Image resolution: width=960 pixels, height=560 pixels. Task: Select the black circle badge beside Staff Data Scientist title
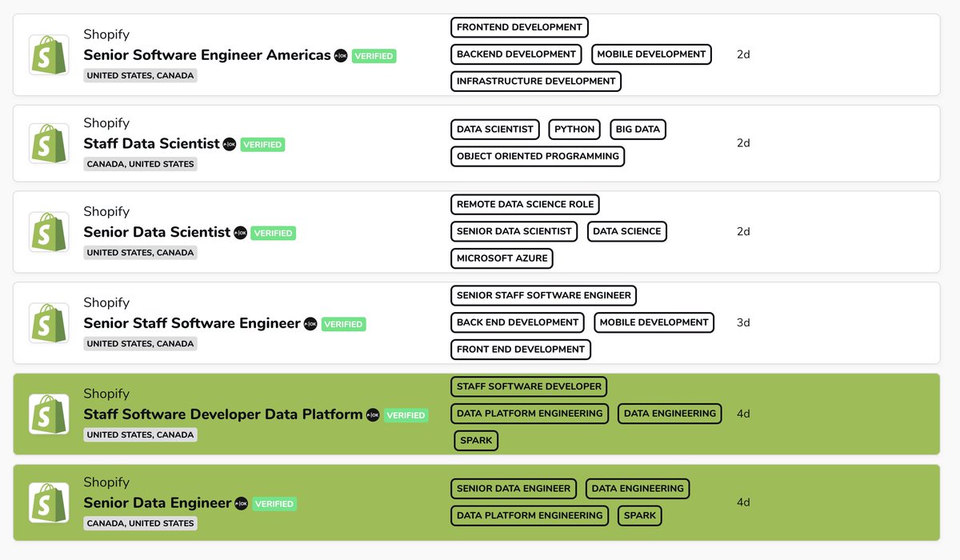click(x=230, y=144)
